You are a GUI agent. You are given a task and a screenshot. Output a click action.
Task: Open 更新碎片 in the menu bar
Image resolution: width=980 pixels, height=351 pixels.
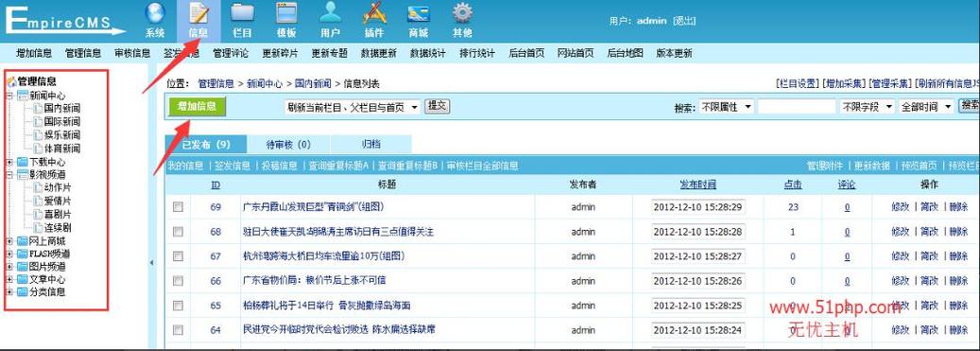click(x=280, y=53)
